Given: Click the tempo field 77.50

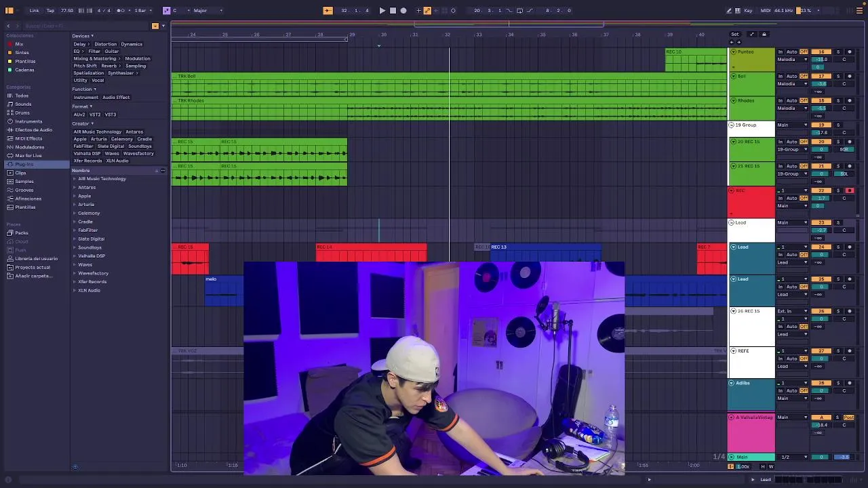Looking at the screenshot, I should click(67, 10).
